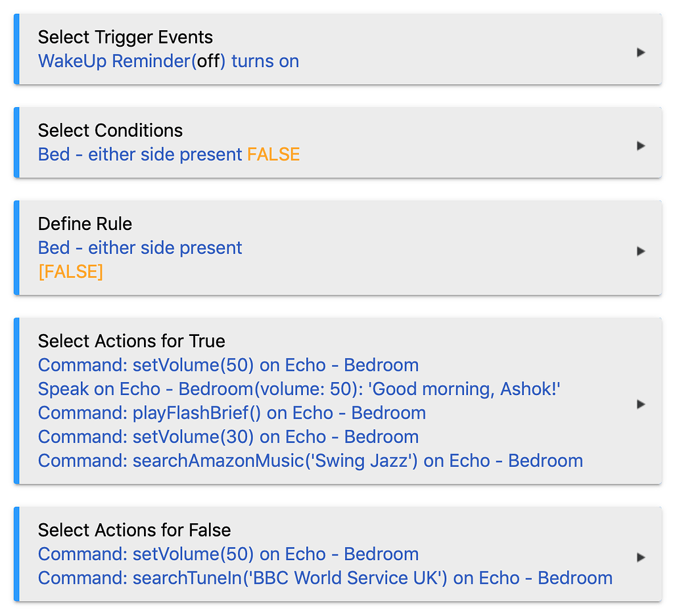
Task: Expand the Select Trigger Events arrow
Action: point(641,52)
